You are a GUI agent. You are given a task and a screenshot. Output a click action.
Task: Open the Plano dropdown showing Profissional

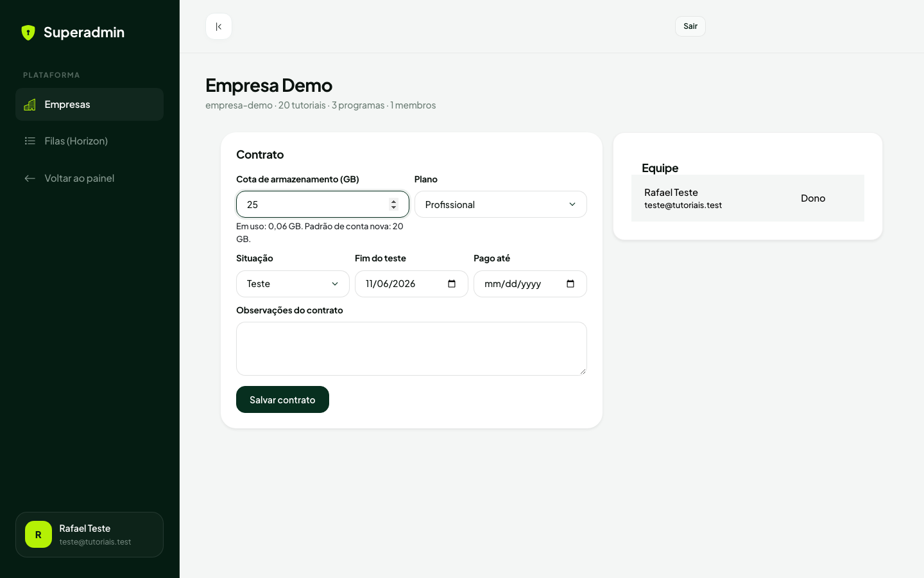click(501, 204)
